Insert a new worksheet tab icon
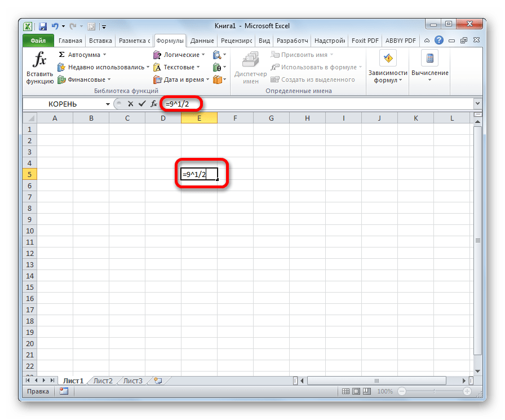 pos(157,381)
